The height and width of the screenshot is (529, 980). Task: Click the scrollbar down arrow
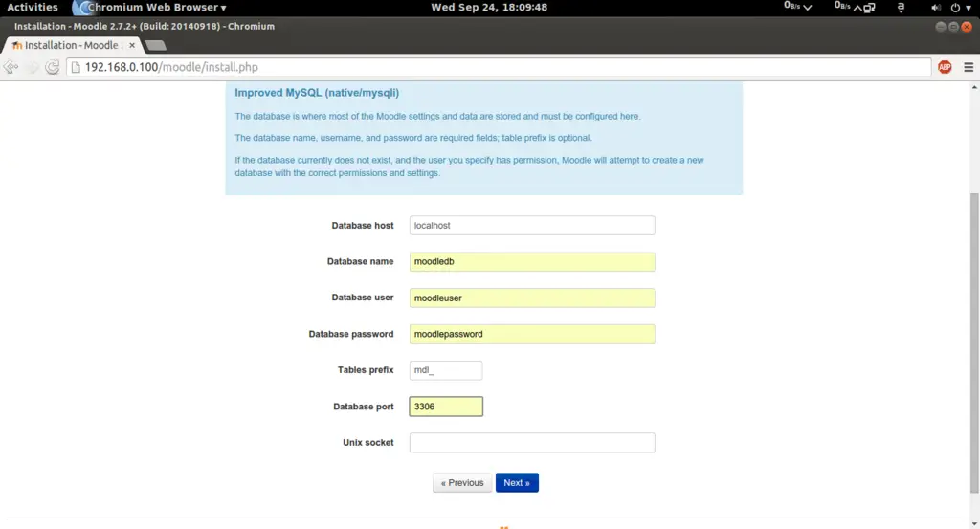pos(974,524)
